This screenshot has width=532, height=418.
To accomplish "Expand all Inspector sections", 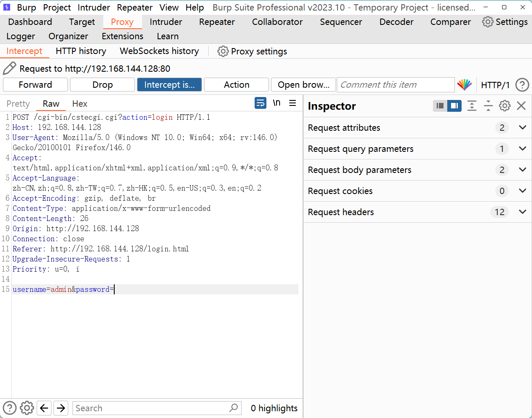I will [x=472, y=106].
